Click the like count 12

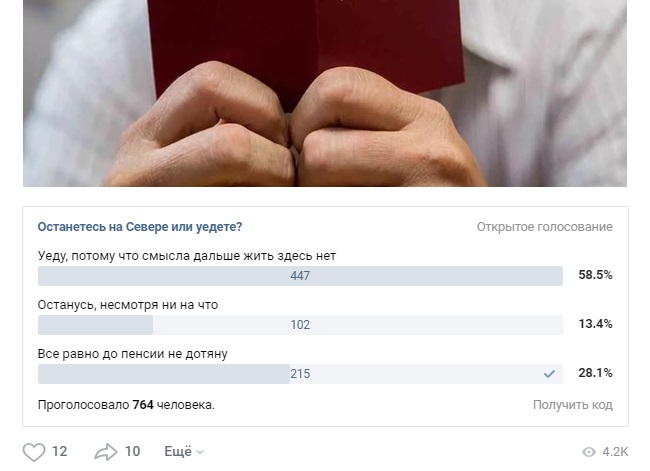[60, 452]
